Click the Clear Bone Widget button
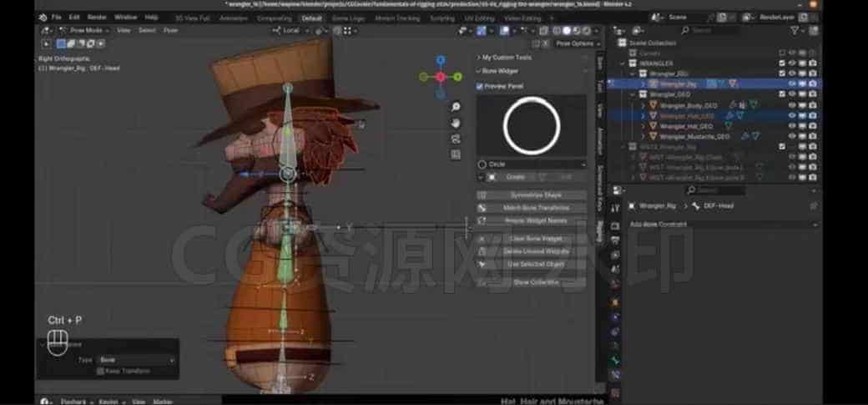 point(532,239)
